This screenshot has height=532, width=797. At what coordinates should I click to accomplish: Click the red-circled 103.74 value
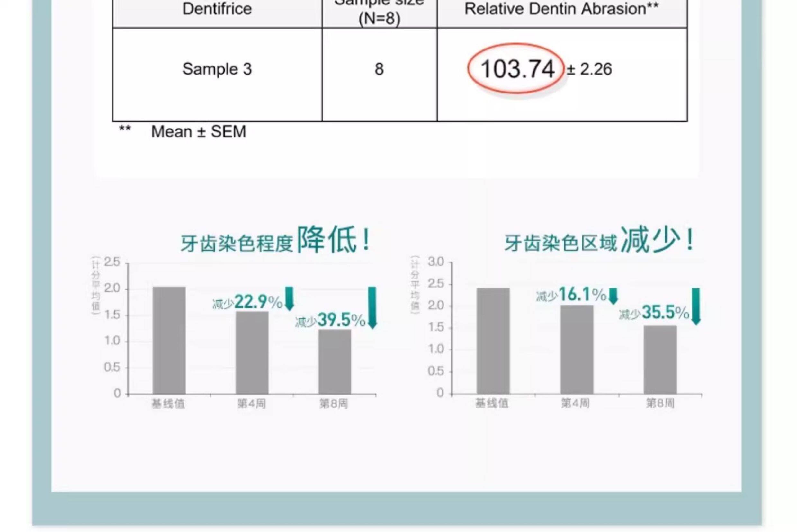click(516, 69)
